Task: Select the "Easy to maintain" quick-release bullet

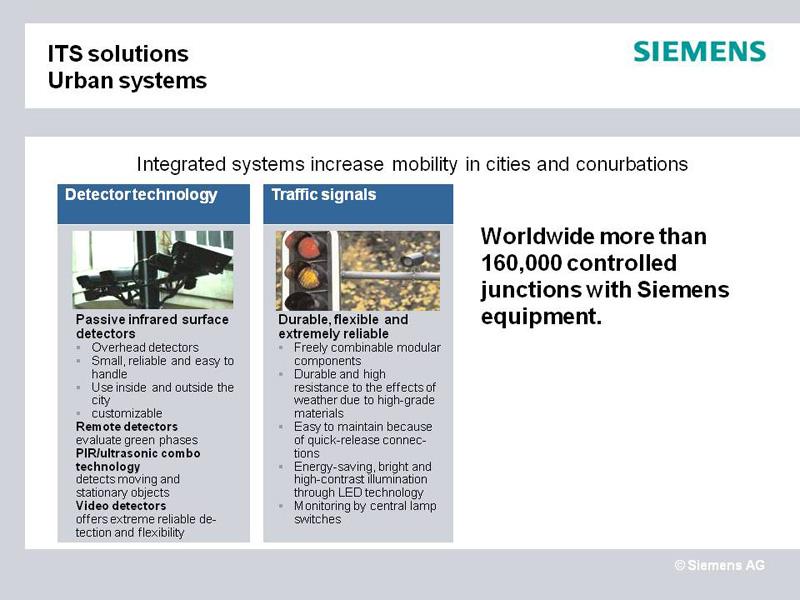Action: click(363, 440)
